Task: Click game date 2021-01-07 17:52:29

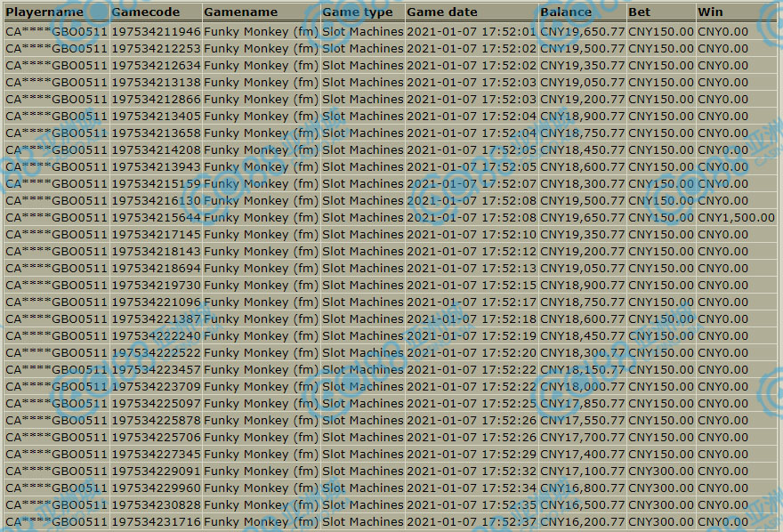Action: pyautogui.click(x=472, y=455)
